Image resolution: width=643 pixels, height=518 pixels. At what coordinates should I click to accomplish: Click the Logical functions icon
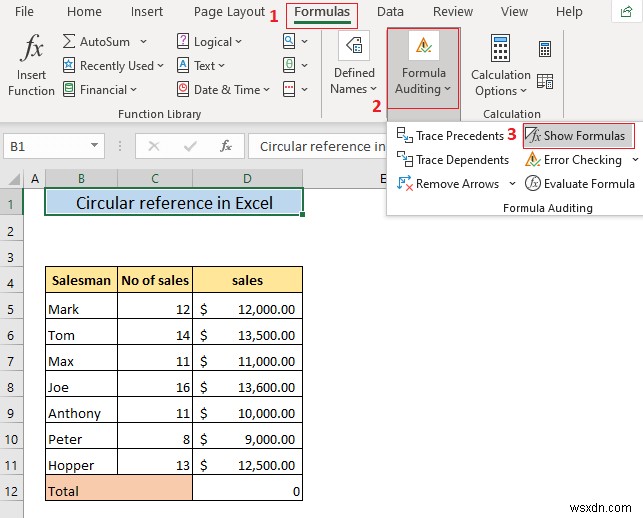(183, 41)
